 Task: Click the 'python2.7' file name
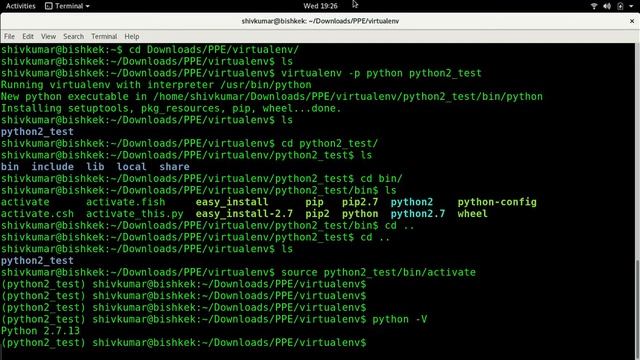click(418, 214)
